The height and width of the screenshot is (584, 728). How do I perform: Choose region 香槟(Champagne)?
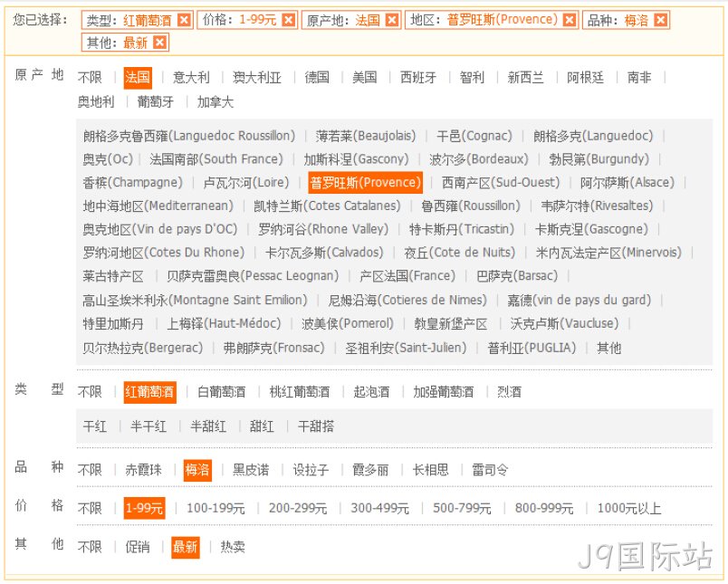click(133, 182)
